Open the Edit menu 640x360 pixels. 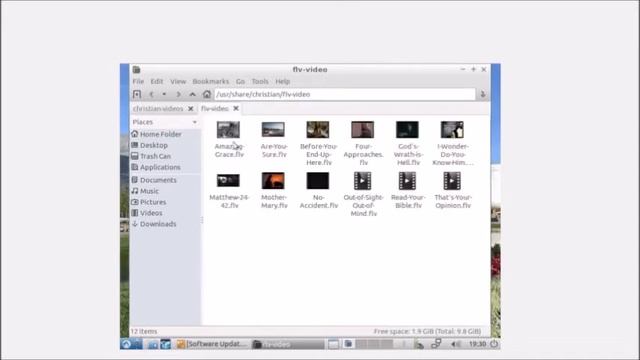tap(156, 81)
